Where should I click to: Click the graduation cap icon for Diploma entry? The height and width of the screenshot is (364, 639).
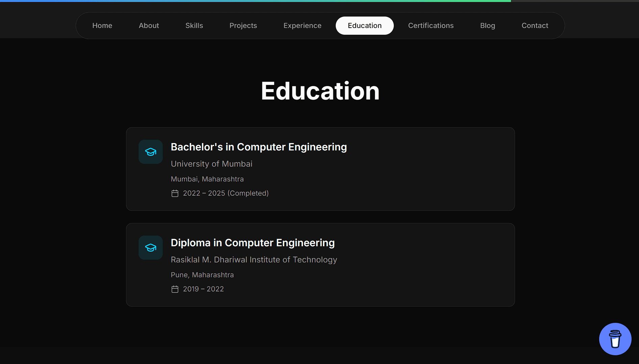[x=151, y=248]
